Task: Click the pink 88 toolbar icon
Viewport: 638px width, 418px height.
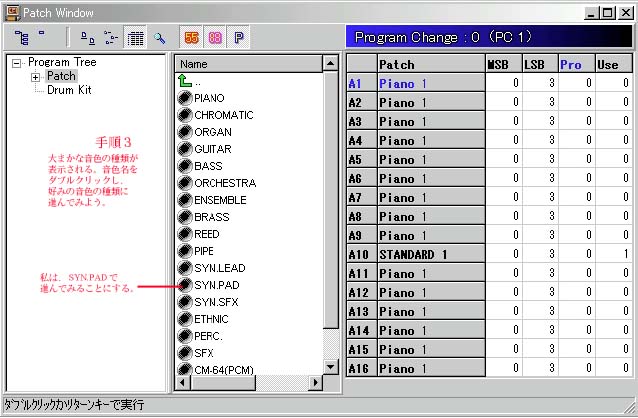Action: 215,37
